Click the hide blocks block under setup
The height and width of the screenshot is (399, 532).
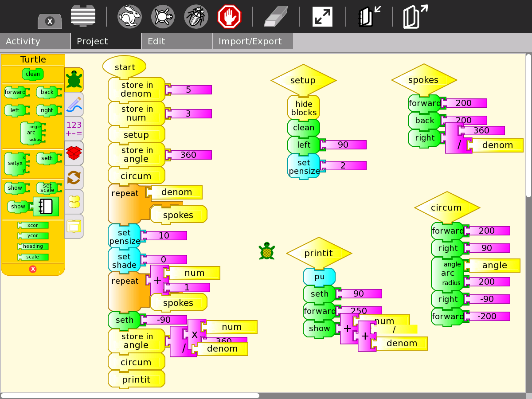[x=304, y=108]
